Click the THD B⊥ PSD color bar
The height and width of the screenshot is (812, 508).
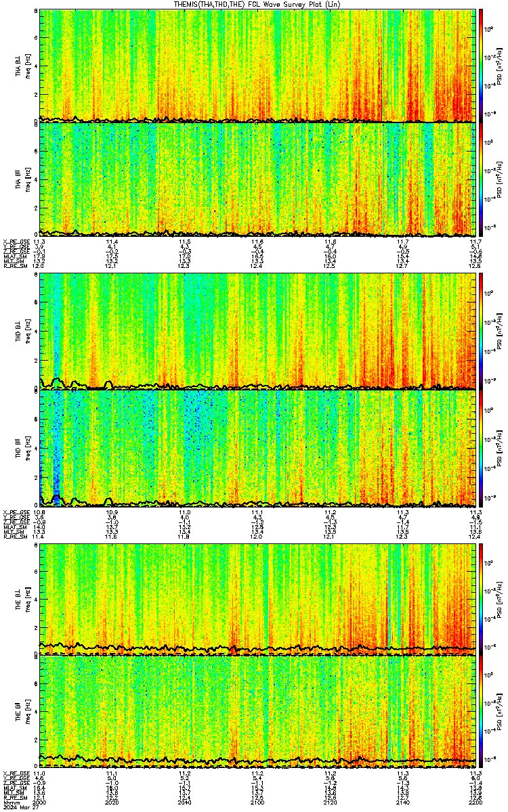point(482,331)
